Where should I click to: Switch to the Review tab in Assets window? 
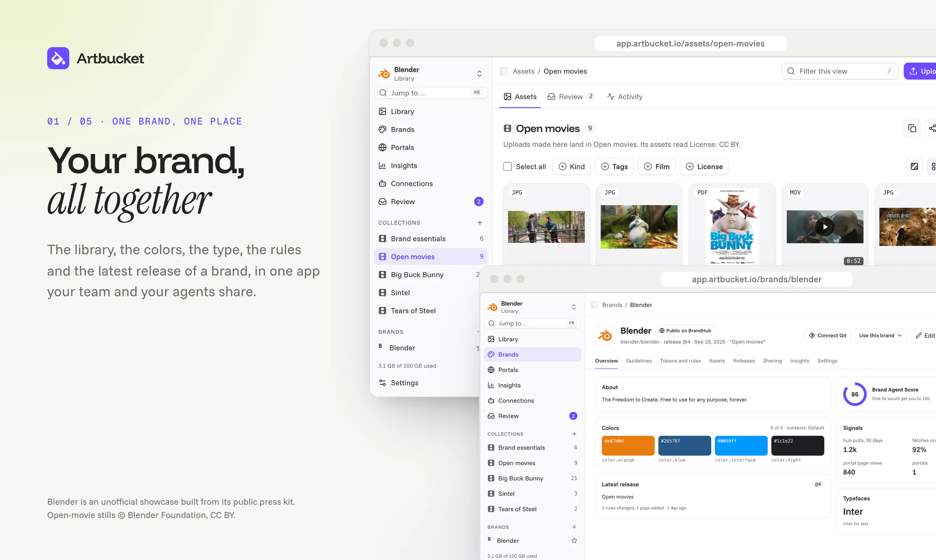(571, 97)
